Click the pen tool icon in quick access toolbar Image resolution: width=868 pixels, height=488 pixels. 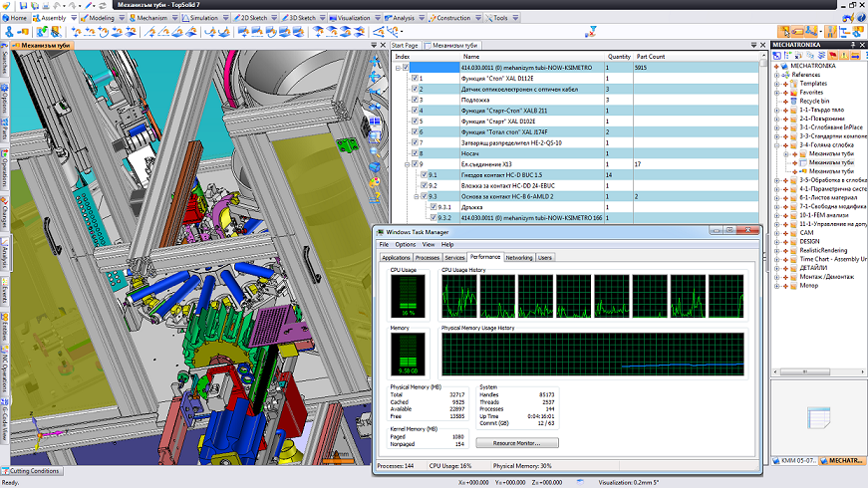(x=89, y=6)
